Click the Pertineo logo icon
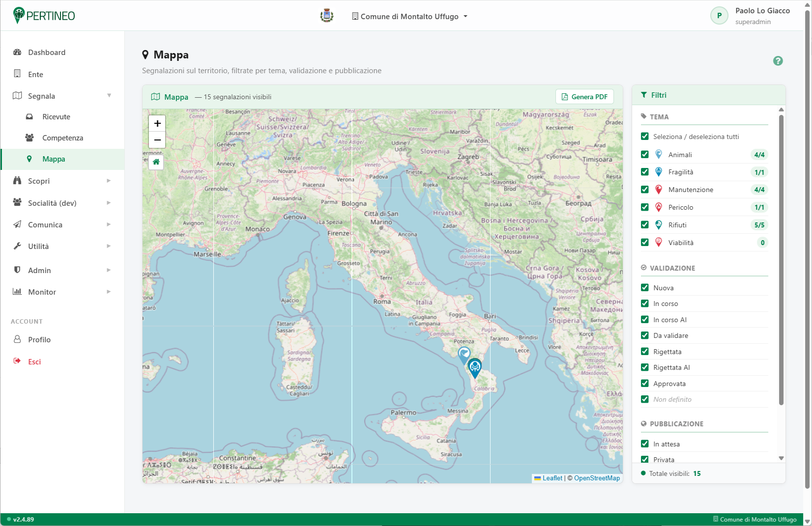 coord(18,15)
